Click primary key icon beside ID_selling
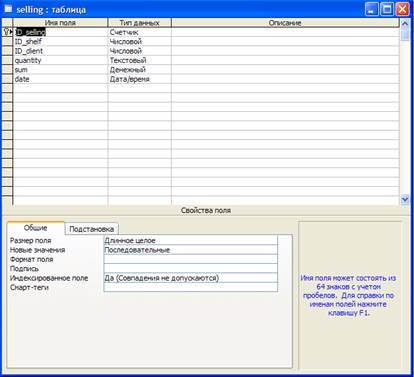The image size is (414, 377). pyautogui.click(x=7, y=32)
